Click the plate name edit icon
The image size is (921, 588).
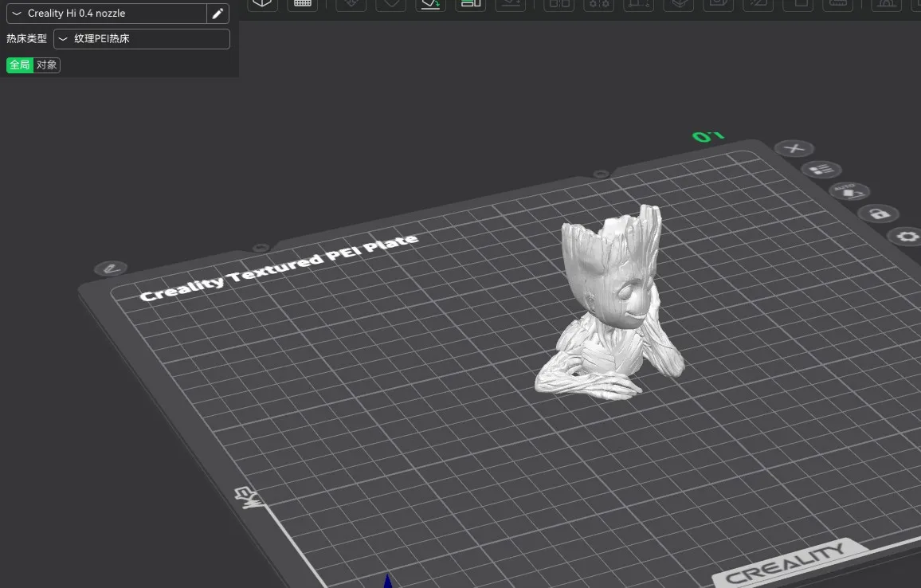click(x=111, y=269)
